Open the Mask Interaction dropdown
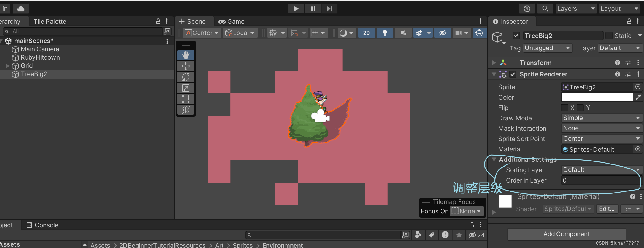Screen dimensions: 644x248 pos(602,128)
